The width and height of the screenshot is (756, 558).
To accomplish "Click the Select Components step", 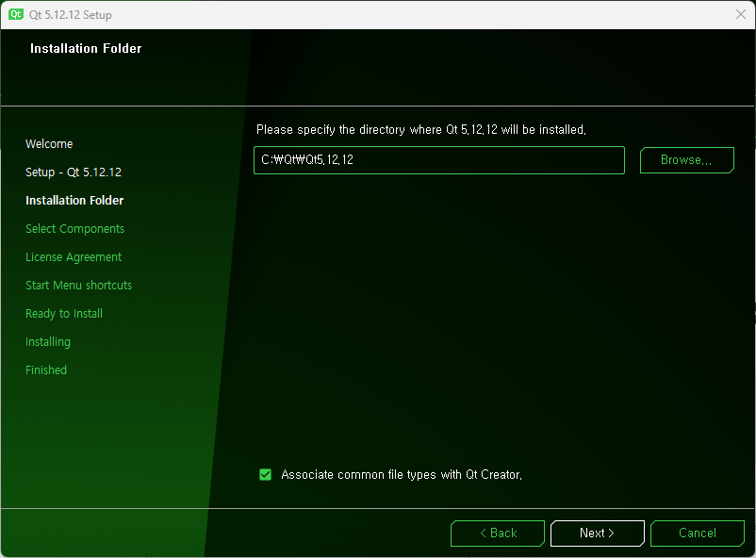I will tap(74, 229).
